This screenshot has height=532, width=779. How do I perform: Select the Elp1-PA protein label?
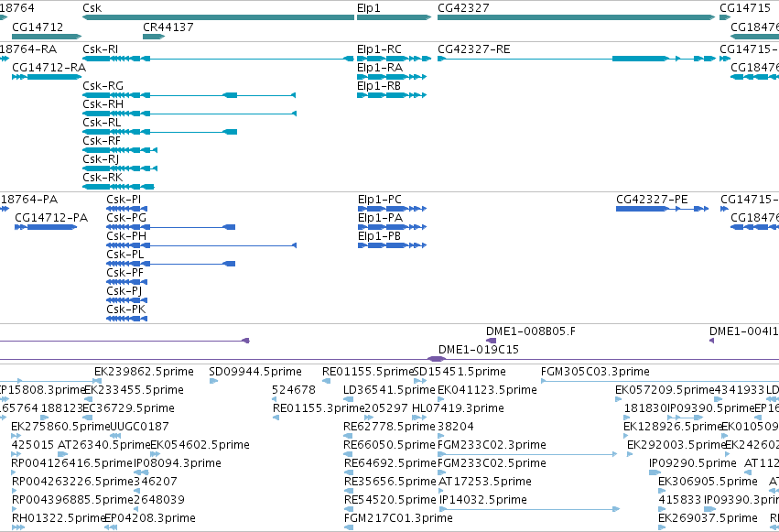click(380, 218)
